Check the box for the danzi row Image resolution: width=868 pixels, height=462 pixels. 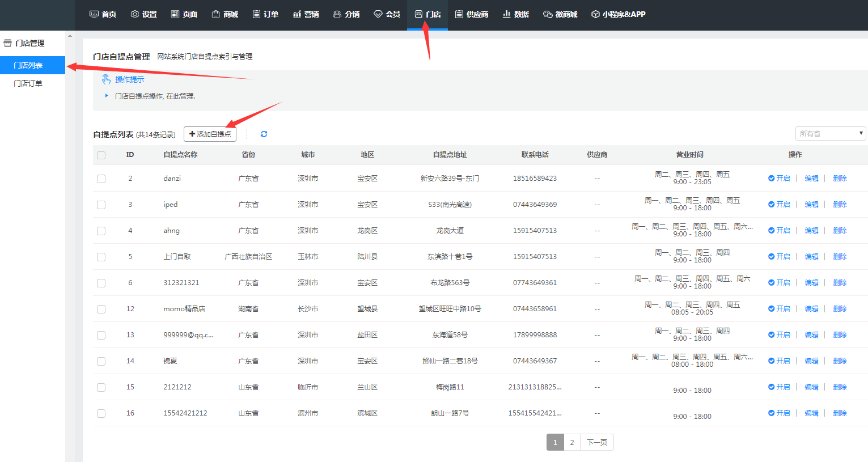click(x=101, y=179)
